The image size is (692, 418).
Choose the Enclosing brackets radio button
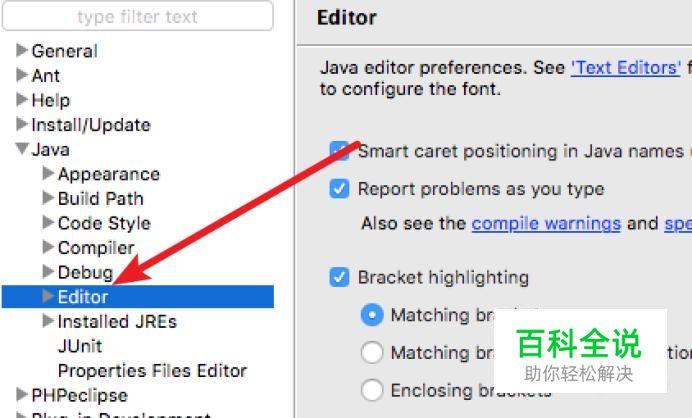click(x=372, y=390)
